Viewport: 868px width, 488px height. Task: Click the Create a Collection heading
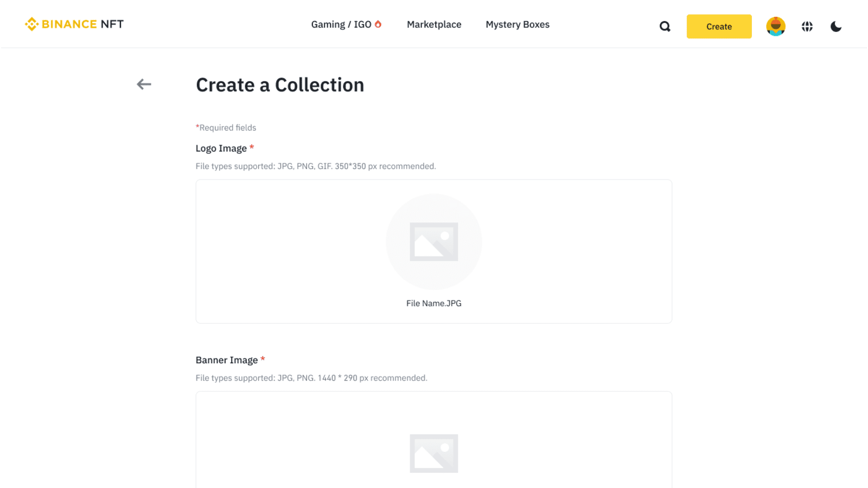[x=280, y=85]
